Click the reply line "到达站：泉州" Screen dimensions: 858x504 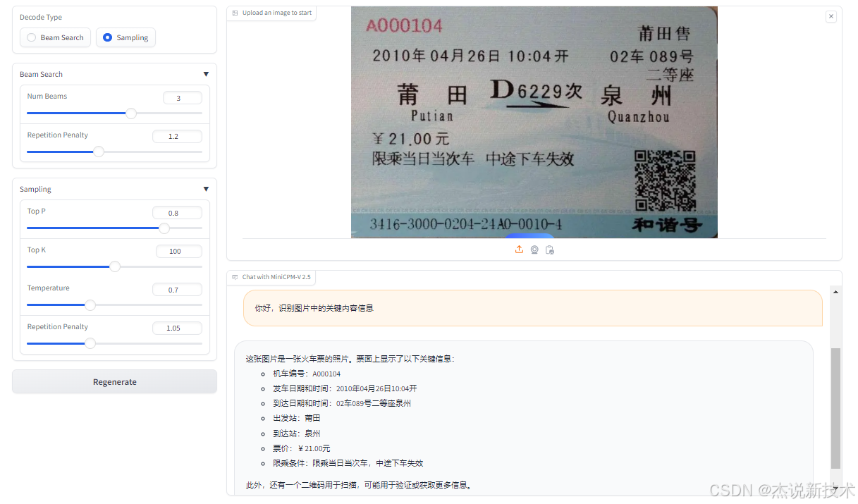pyautogui.click(x=296, y=434)
